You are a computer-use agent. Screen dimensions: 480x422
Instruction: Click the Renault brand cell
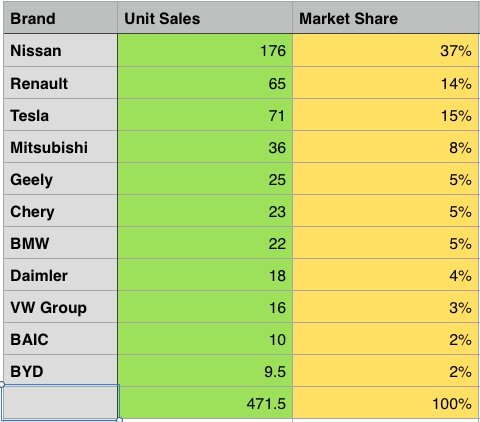coord(60,83)
